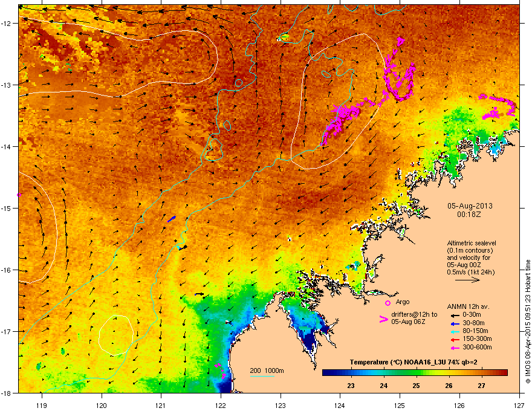Click colorbar tick label 27
This screenshot has height=411, width=532.
pos(481,386)
